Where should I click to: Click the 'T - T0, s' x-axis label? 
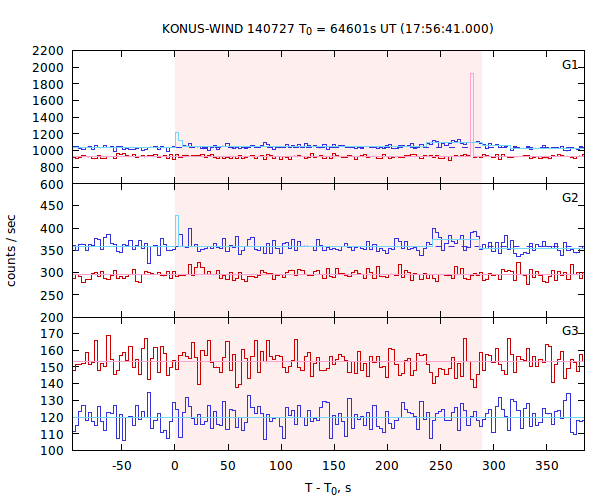coord(328,488)
